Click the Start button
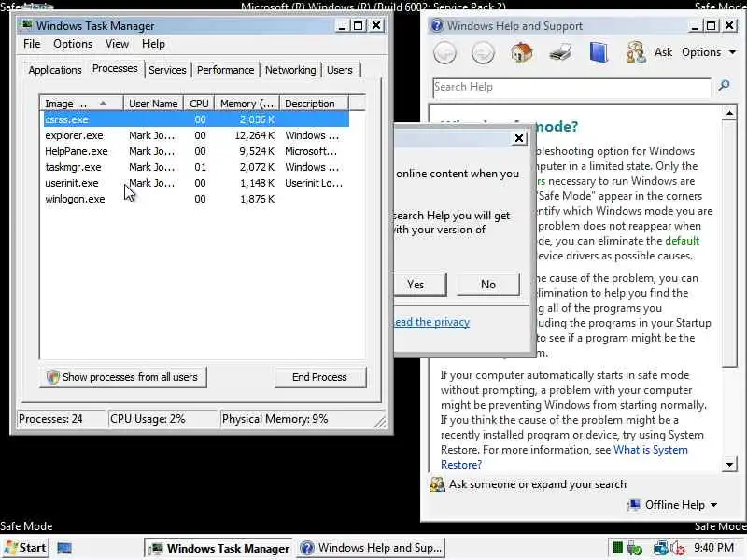This screenshot has width=747, height=560. click(x=25, y=548)
